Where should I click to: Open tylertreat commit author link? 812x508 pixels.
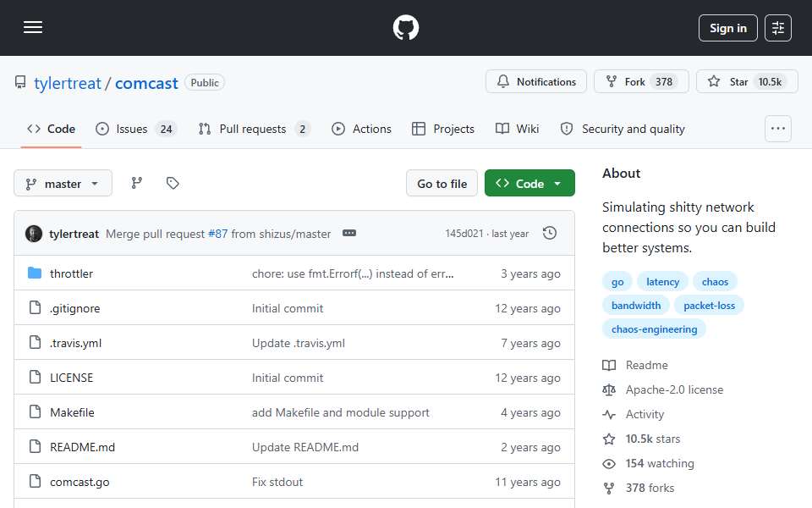pyautogui.click(x=74, y=234)
